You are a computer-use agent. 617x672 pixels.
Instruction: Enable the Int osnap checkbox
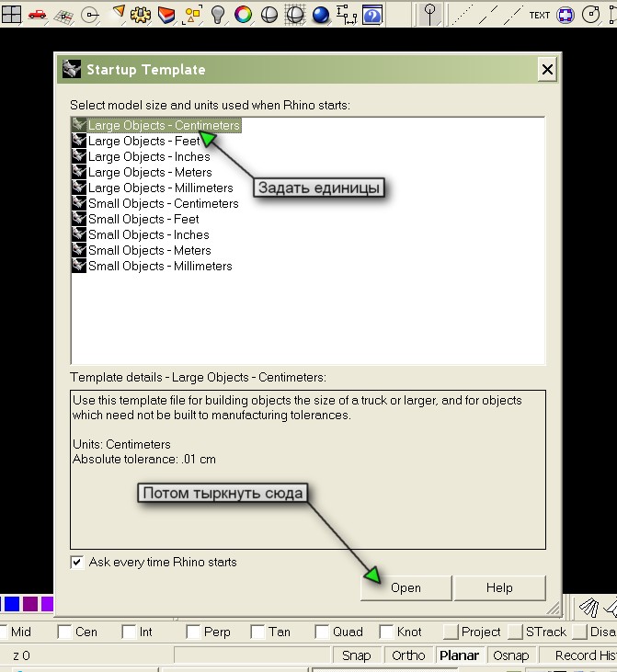pos(129,632)
